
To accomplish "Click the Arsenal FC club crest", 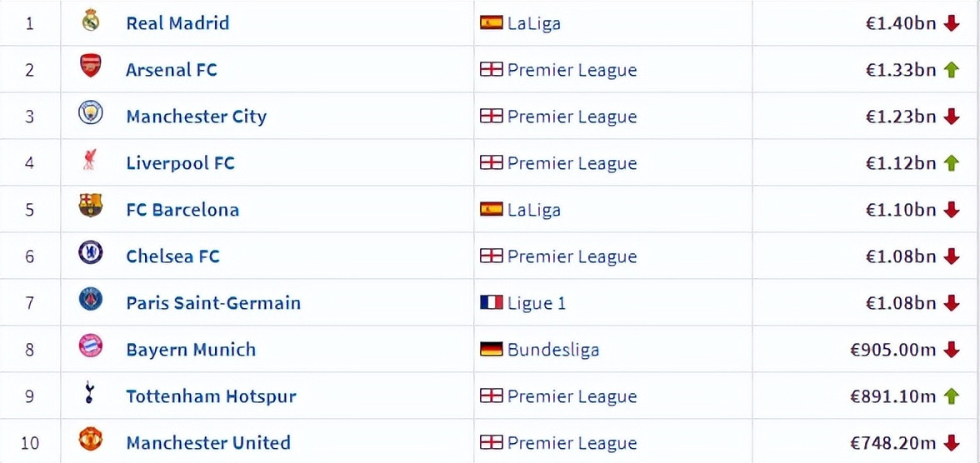I will tap(91, 67).
